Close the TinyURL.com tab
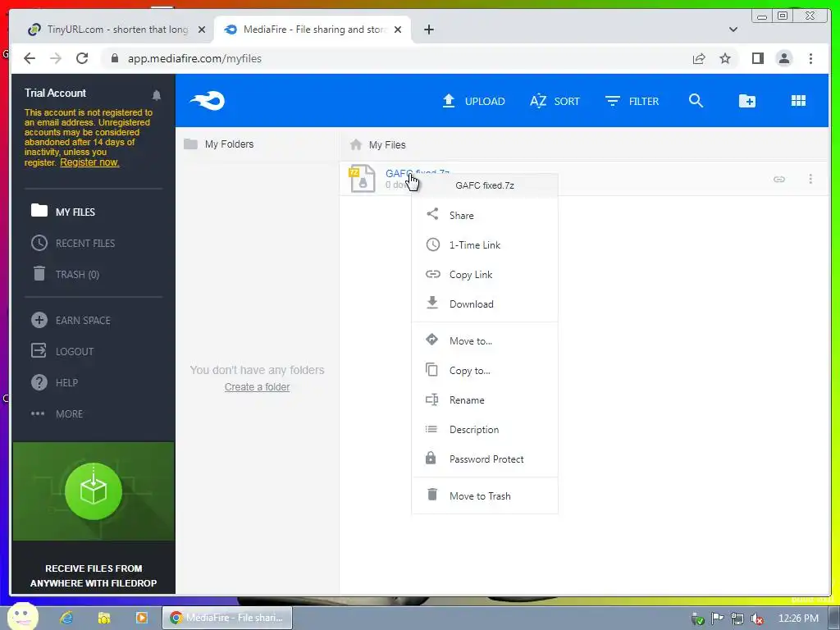The image size is (840, 630). pos(202,30)
